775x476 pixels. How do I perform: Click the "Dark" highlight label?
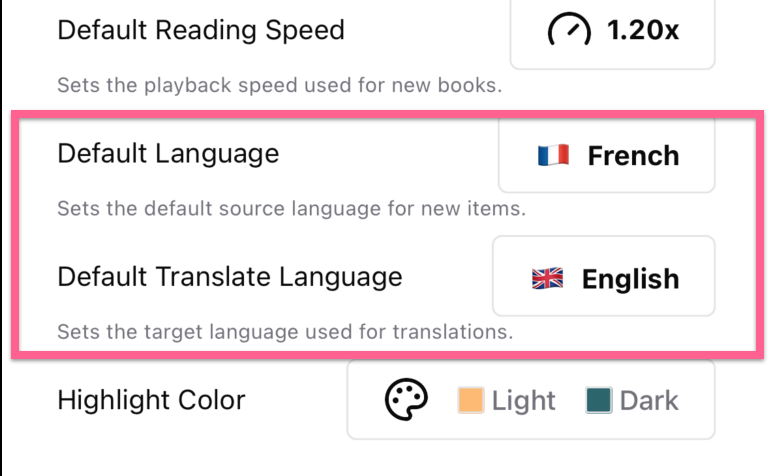[x=649, y=401]
